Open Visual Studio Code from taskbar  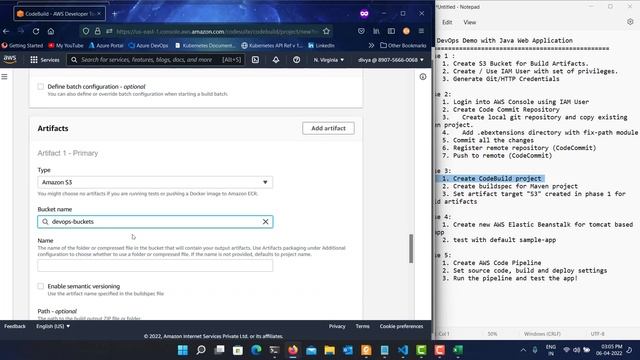coord(403,350)
